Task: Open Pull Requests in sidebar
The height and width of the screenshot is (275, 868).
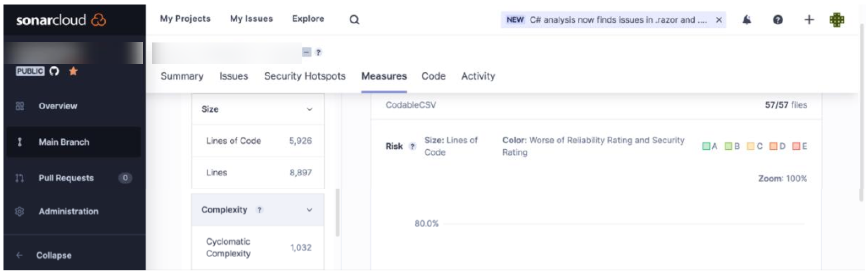Action: [x=66, y=178]
